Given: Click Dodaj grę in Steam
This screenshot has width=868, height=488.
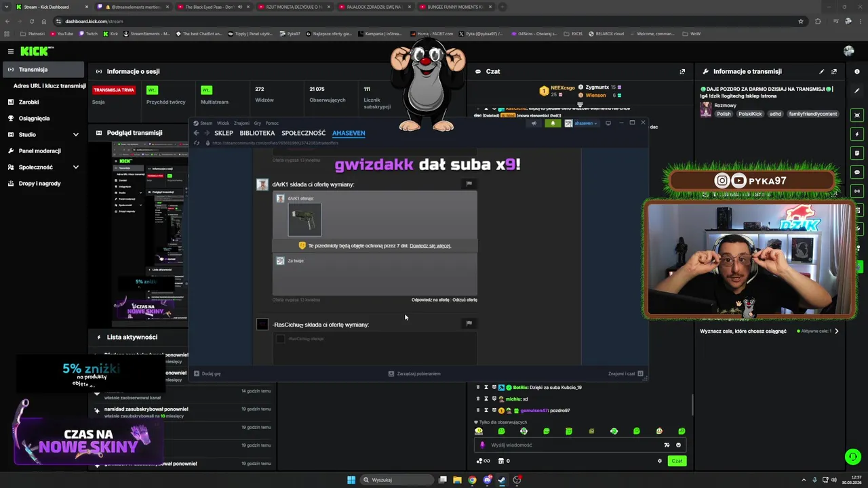Looking at the screenshot, I should pyautogui.click(x=208, y=373).
